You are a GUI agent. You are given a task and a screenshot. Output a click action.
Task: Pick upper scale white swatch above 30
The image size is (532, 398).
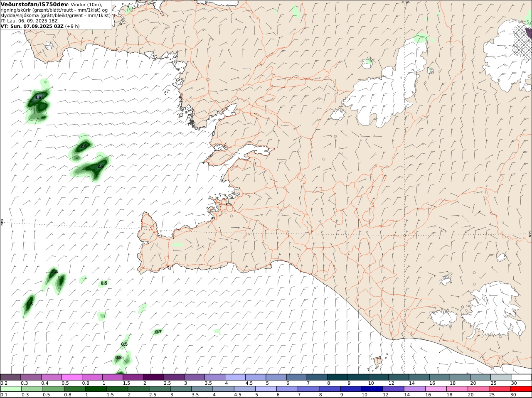point(521,377)
